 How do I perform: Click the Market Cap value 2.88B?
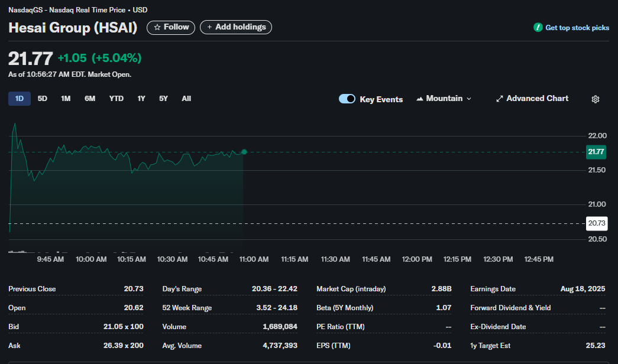coord(441,289)
